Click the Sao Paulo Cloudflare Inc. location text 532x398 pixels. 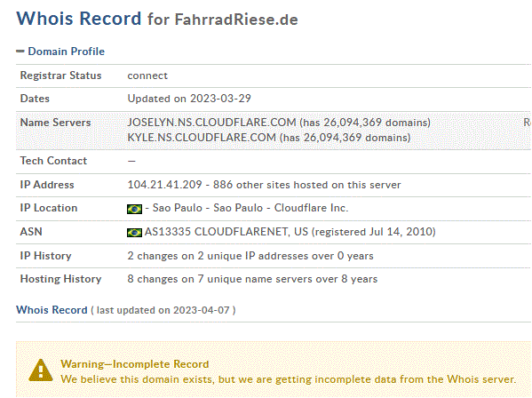[250, 208]
